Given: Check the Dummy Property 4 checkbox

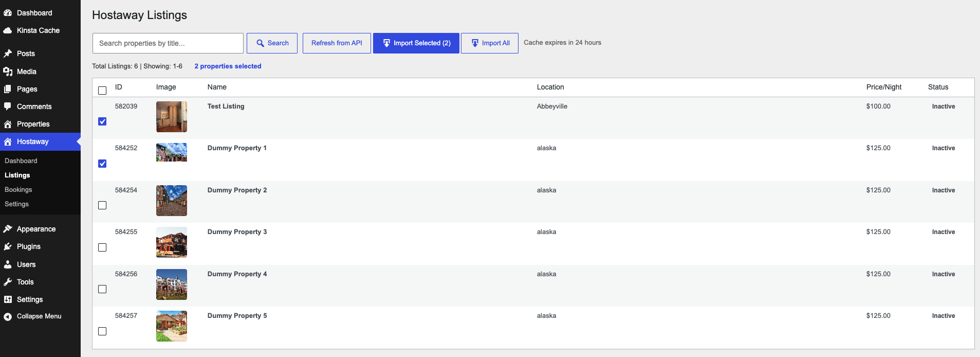Looking at the screenshot, I should [x=102, y=289].
